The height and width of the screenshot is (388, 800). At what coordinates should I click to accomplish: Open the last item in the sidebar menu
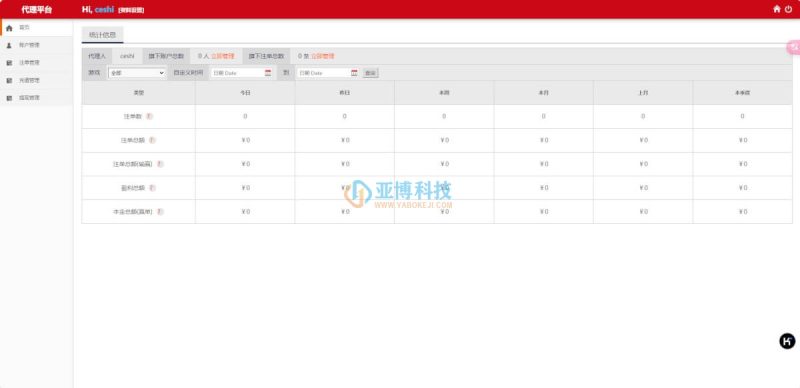click(x=37, y=98)
